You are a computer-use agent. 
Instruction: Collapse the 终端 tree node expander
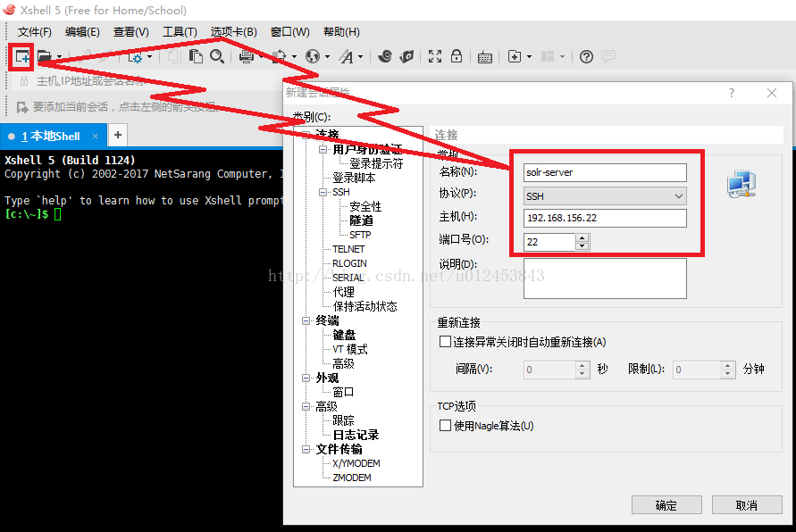(x=306, y=320)
